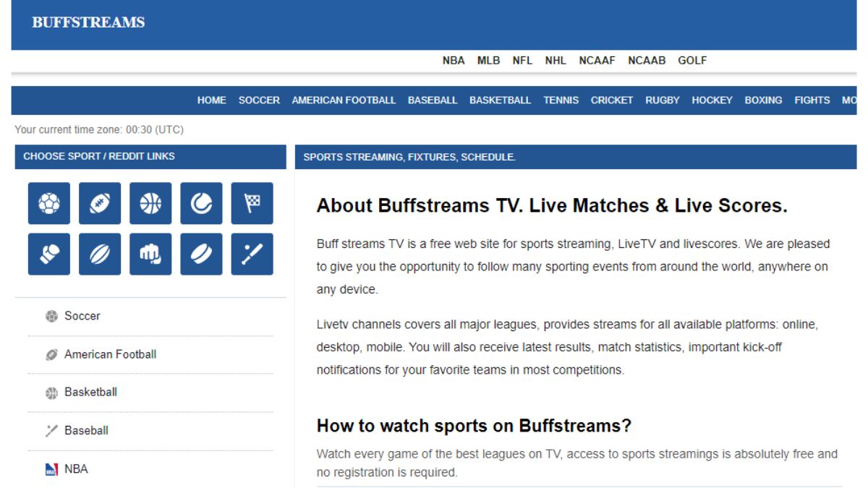This screenshot has width=868, height=488.
Task: Open the Soccer link in the sidebar list
Action: (x=82, y=316)
